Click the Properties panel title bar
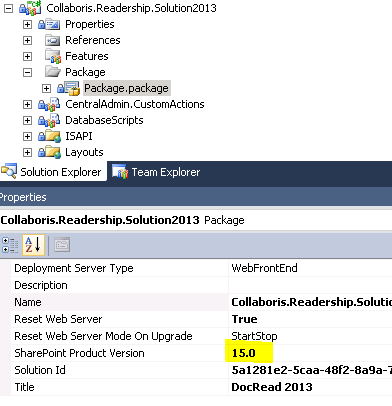Screen dimensions: 392x406 pyautogui.click(x=196, y=197)
